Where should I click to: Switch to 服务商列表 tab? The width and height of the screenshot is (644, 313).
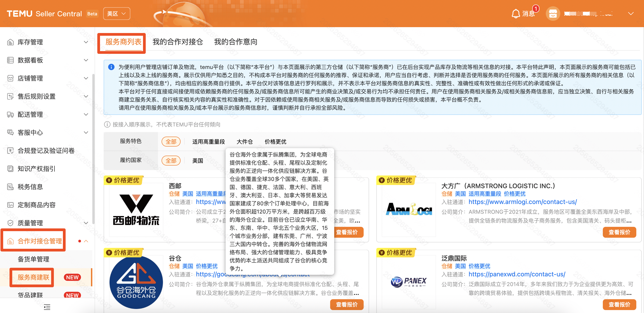point(124,42)
